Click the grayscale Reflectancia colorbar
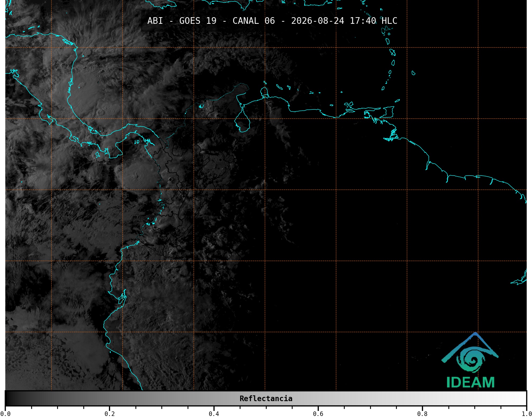 tap(266, 398)
